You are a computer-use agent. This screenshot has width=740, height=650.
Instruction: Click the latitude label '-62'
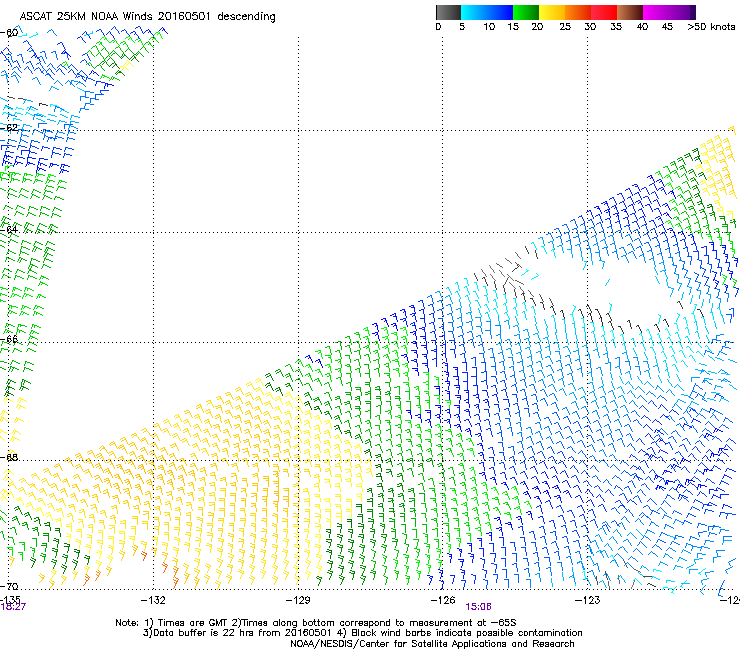click(9, 127)
